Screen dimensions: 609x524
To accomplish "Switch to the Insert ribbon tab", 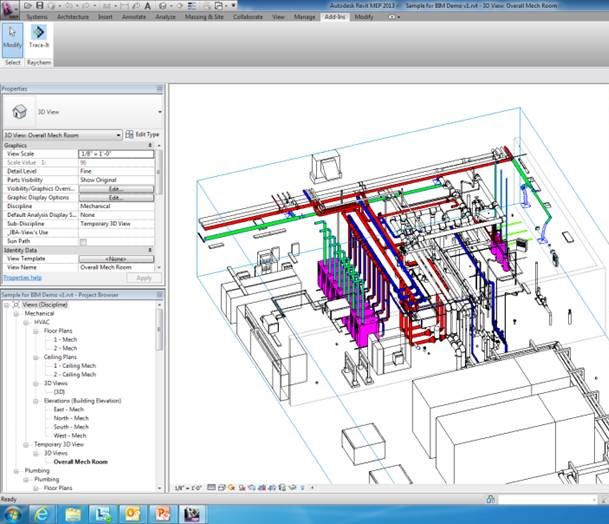I will [x=105, y=17].
